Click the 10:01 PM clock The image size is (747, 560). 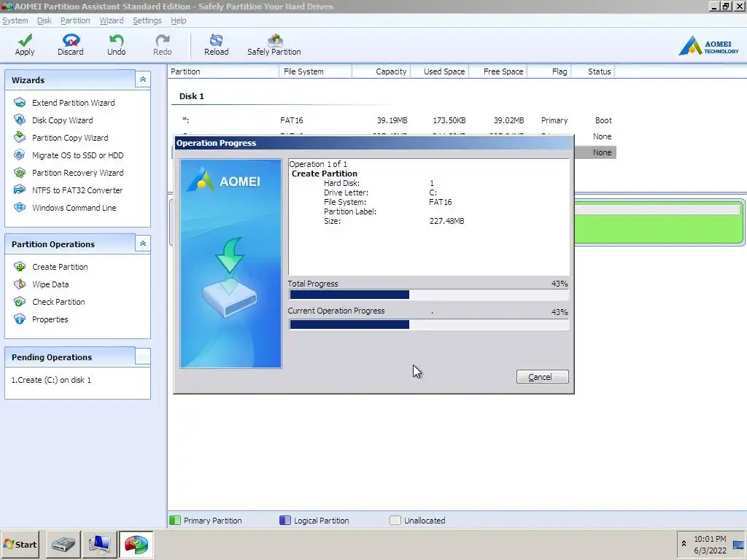[x=710, y=539]
